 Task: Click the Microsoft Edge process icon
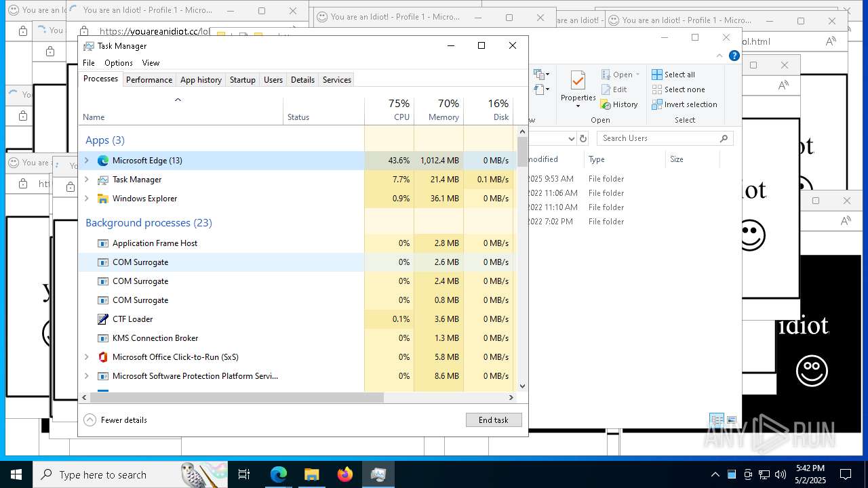(x=103, y=161)
